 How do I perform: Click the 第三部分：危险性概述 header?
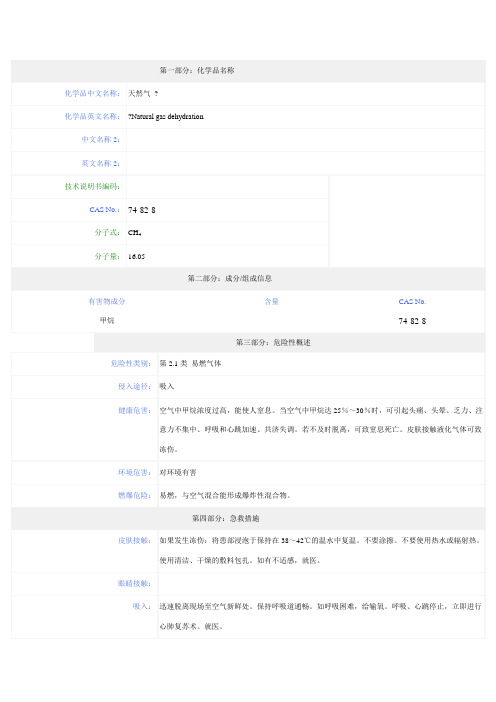click(273, 342)
